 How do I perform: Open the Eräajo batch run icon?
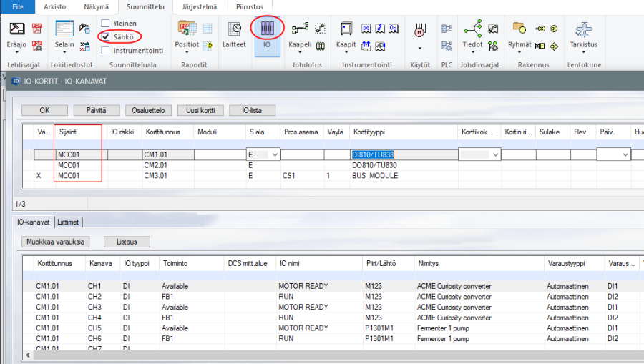click(x=17, y=29)
